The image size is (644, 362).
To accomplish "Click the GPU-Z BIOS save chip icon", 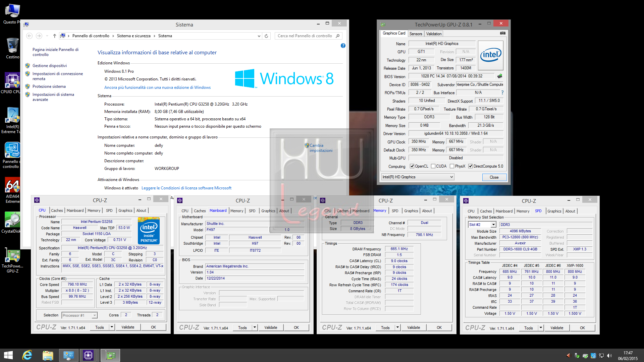I will 499,76.
